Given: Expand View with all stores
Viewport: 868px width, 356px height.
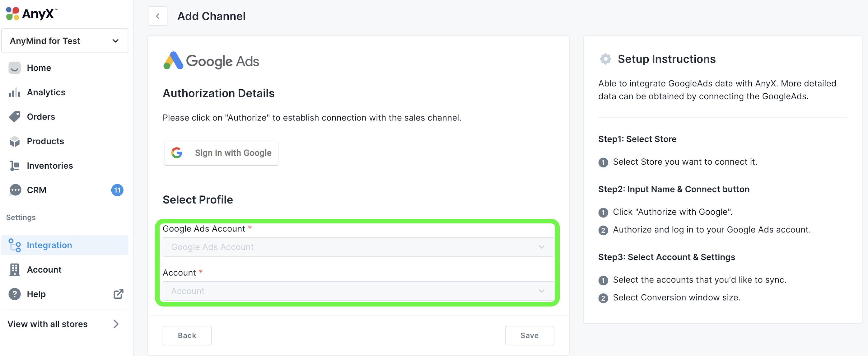Looking at the screenshot, I should point(64,324).
